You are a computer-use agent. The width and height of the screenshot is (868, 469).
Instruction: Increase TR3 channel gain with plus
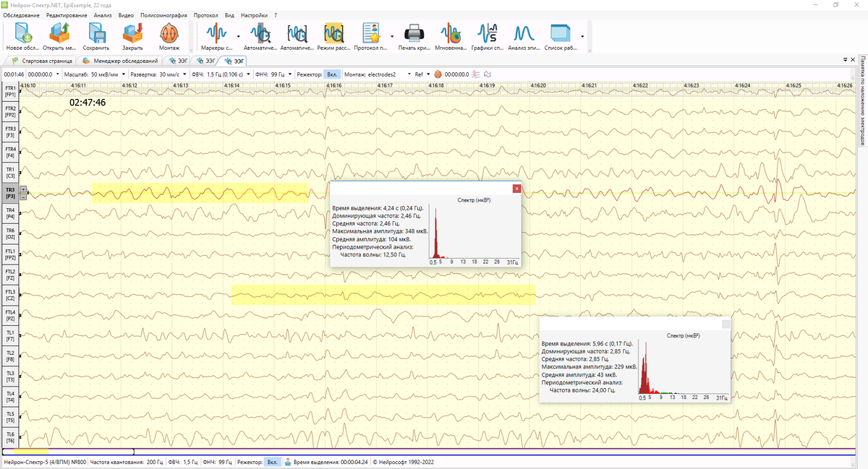[23, 189]
